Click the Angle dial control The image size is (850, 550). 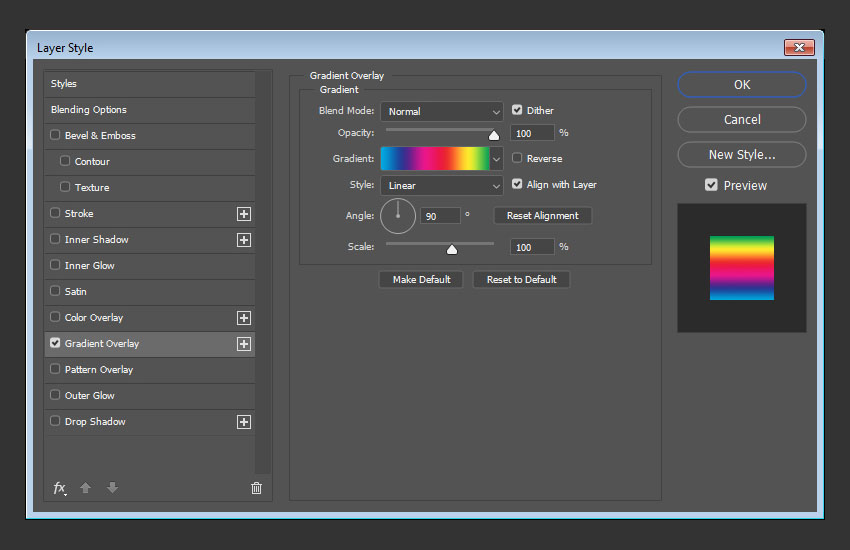tap(398, 216)
